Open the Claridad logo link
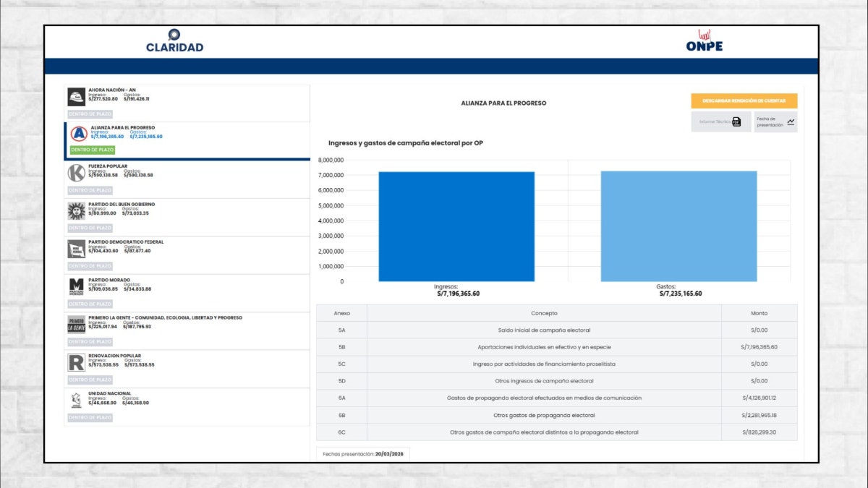Viewport: 868px width, 488px height. pyautogui.click(x=174, y=40)
